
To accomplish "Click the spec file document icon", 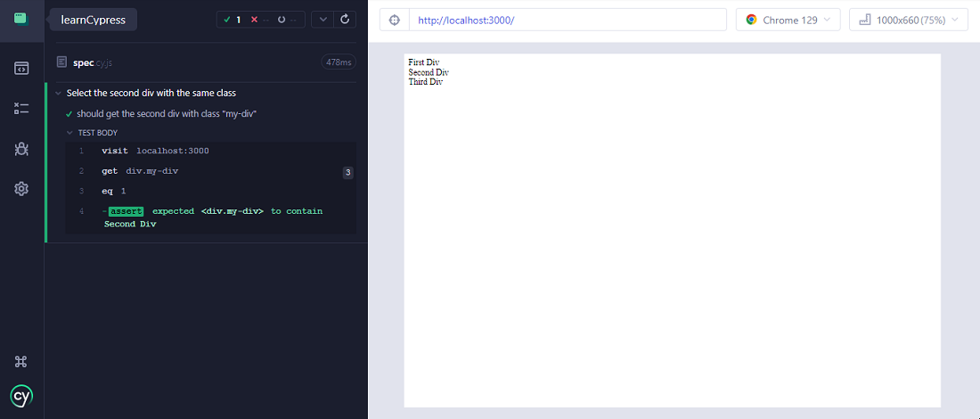I will [x=61, y=62].
